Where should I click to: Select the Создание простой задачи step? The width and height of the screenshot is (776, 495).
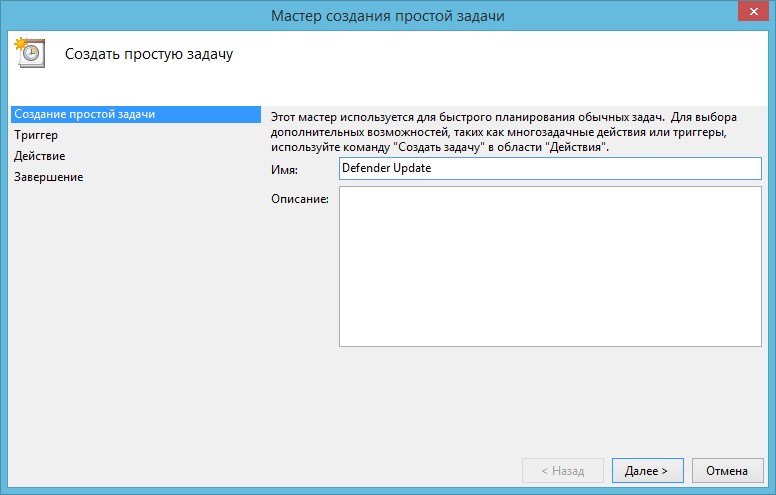[85, 114]
